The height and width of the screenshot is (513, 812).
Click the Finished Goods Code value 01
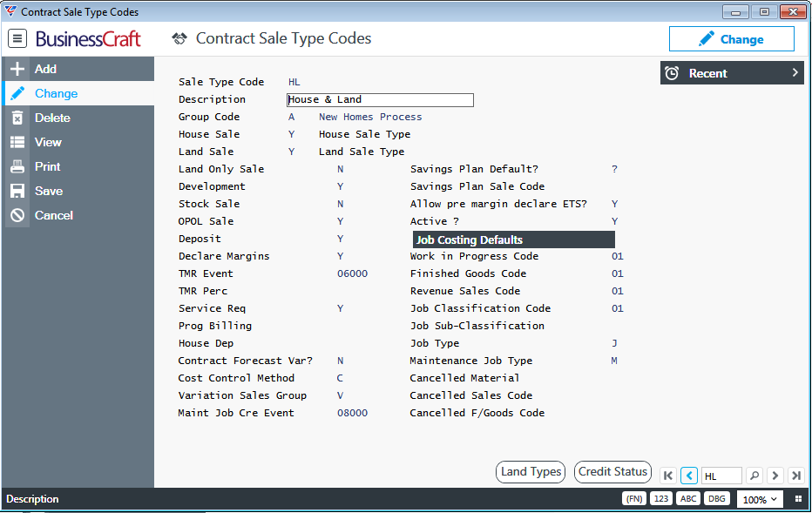(618, 273)
